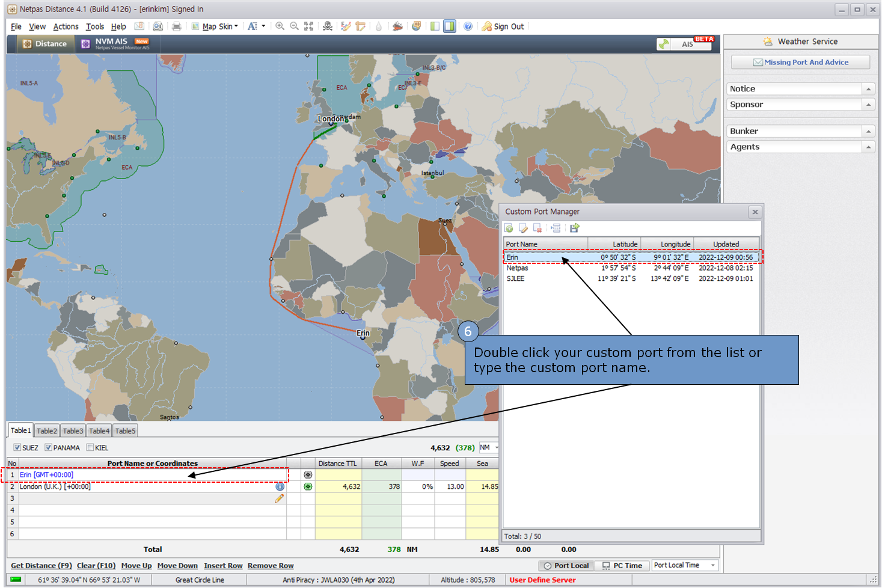The image size is (882, 588).
Task: Open the View menu
Action: coord(37,26)
